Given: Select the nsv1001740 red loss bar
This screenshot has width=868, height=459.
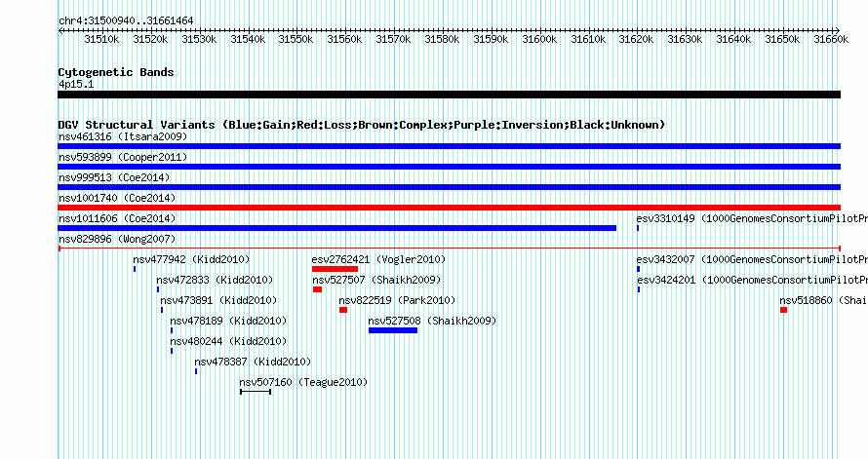Looking at the screenshot, I should pyautogui.click(x=449, y=208).
